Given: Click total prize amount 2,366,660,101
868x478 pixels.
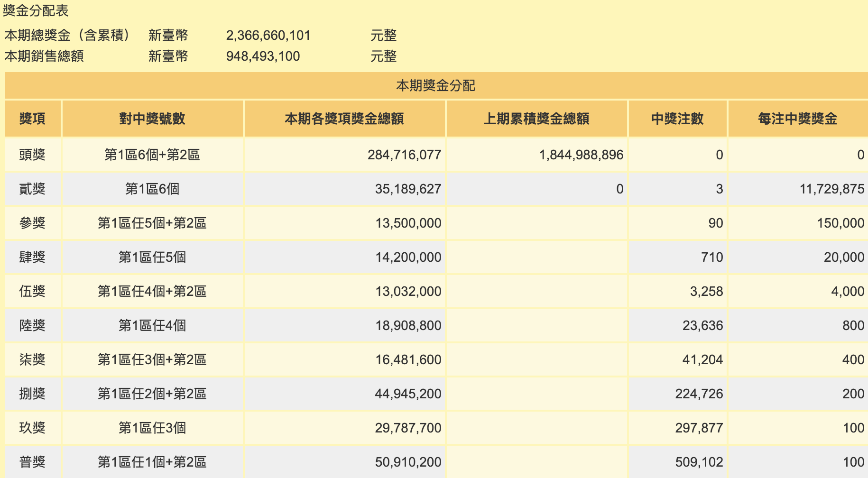Looking at the screenshot, I should [x=268, y=36].
